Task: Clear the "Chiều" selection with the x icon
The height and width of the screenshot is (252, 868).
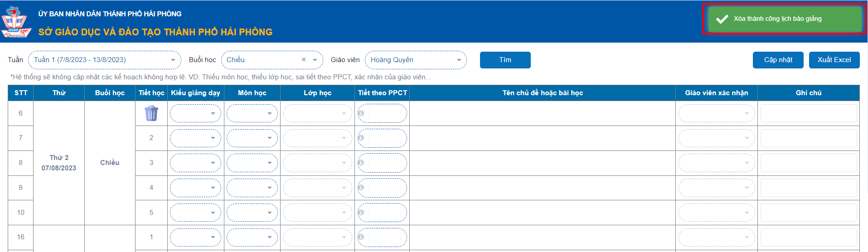Action: coord(304,60)
